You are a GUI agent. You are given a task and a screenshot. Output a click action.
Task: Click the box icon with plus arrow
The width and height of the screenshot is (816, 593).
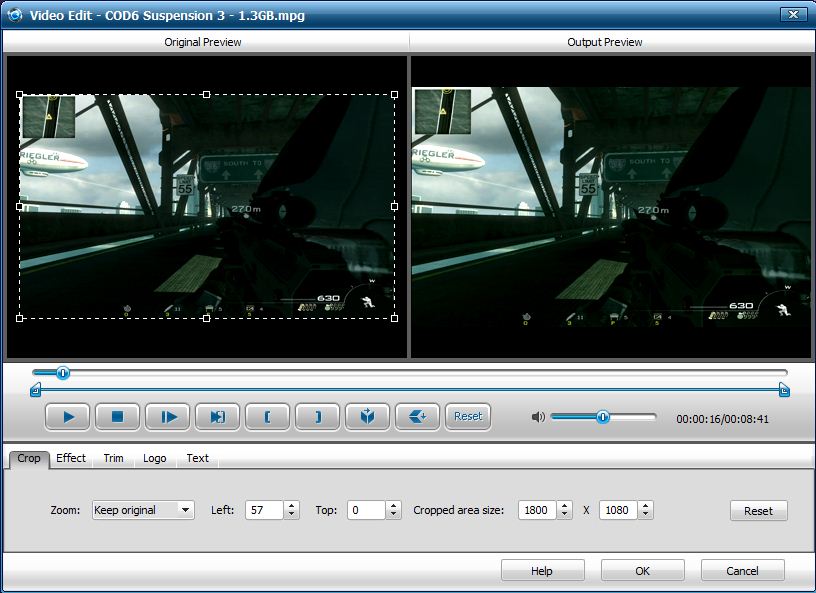pos(417,417)
